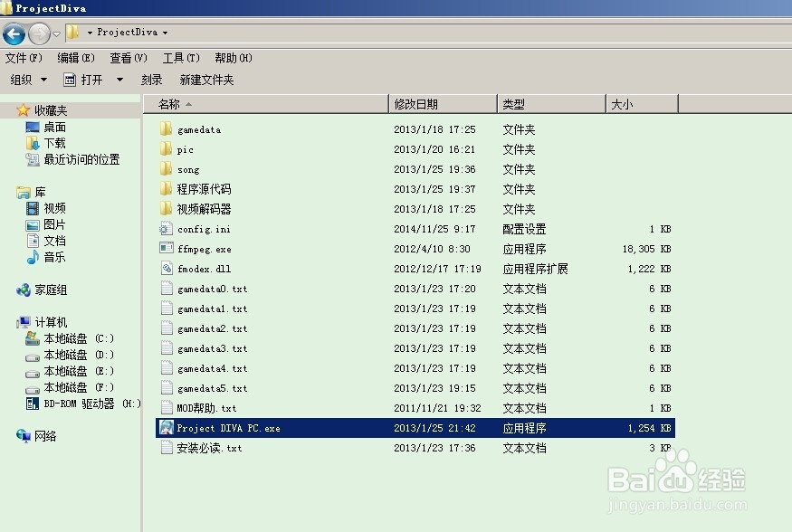Open the 查看 menu
The image size is (792, 532).
(127, 57)
